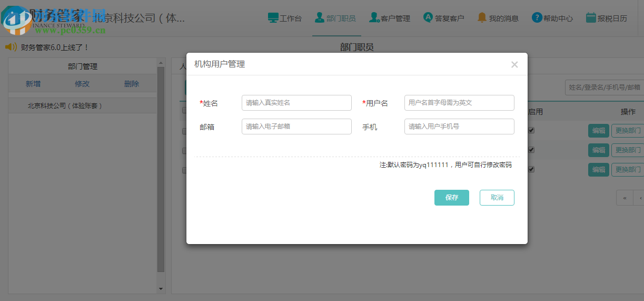Select 北京科技公司（体验账套）tree node
Viewport: 644px width, 301px height.
(x=65, y=106)
